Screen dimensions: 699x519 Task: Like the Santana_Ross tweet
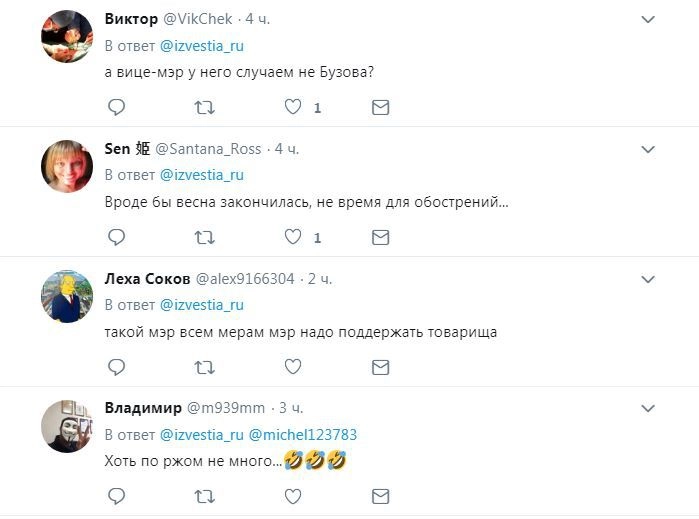click(293, 237)
